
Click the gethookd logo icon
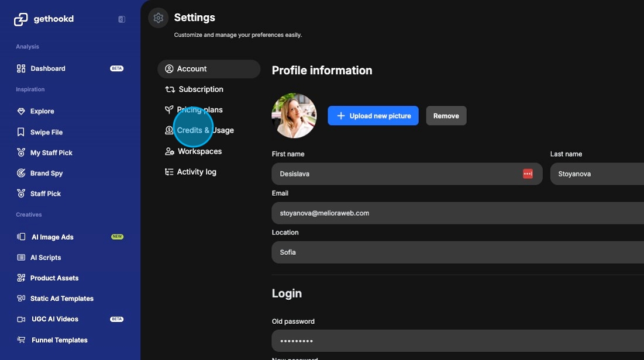[x=21, y=19]
